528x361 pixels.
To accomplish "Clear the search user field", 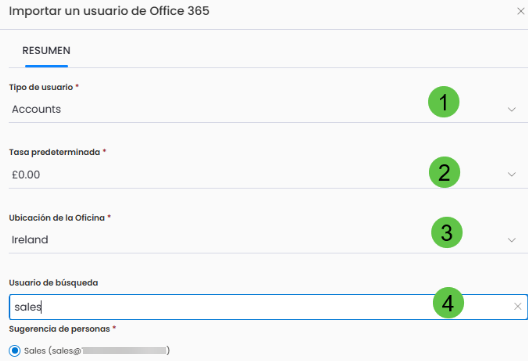I will 518,306.
